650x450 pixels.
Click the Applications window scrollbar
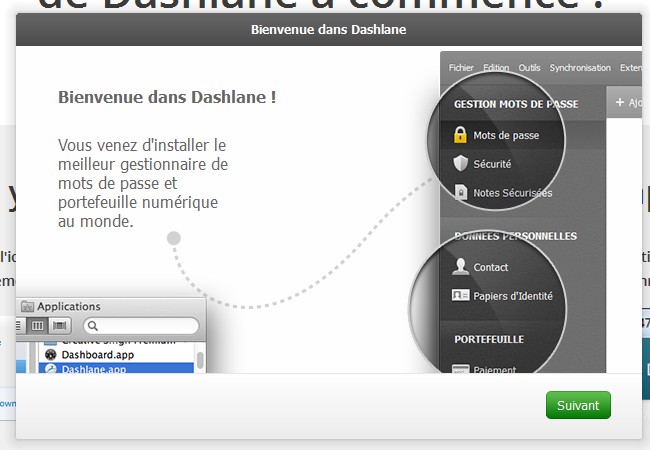[x=200, y=358]
